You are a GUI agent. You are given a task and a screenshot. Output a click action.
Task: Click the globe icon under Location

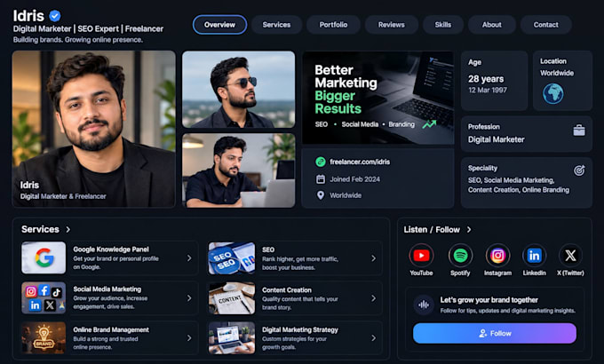[x=552, y=93]
